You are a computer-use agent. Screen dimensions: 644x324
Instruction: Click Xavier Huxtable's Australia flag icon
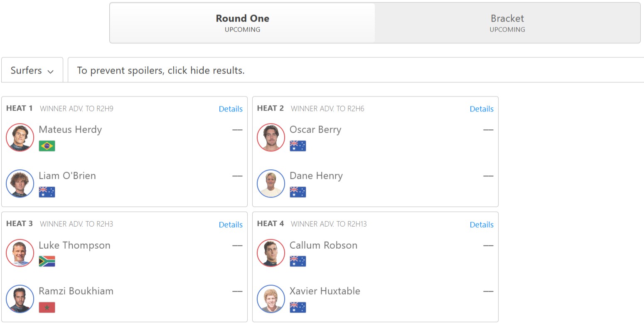298,307
